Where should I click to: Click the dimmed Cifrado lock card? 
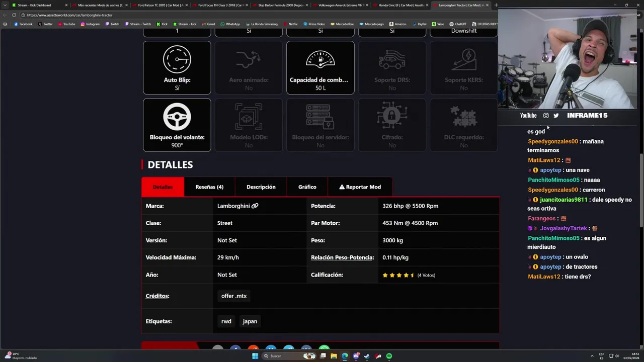click(x=392, y=125)
